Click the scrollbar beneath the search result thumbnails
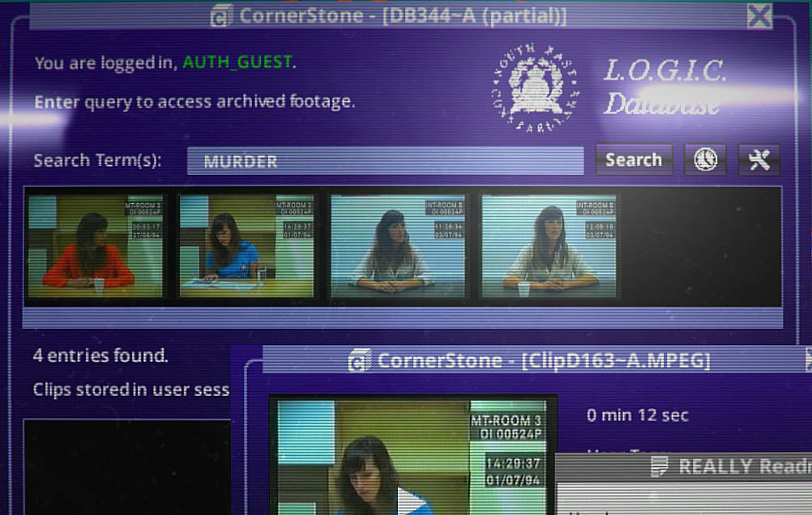 coord(403,317)
